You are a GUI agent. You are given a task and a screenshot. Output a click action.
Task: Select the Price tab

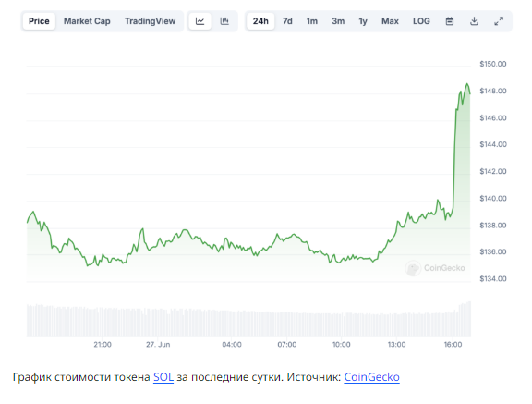coord(39,21)
